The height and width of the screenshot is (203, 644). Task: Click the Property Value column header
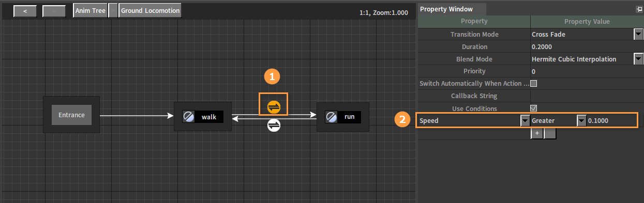(587, 21)
